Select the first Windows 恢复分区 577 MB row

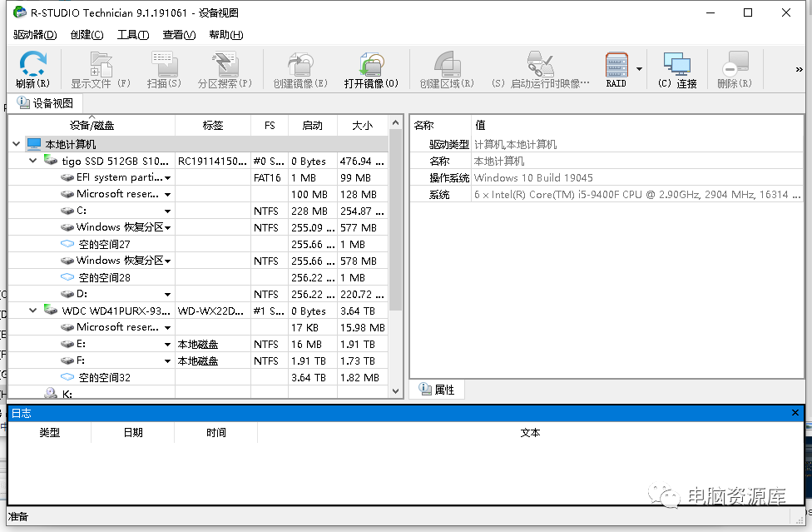coord(198,227)
